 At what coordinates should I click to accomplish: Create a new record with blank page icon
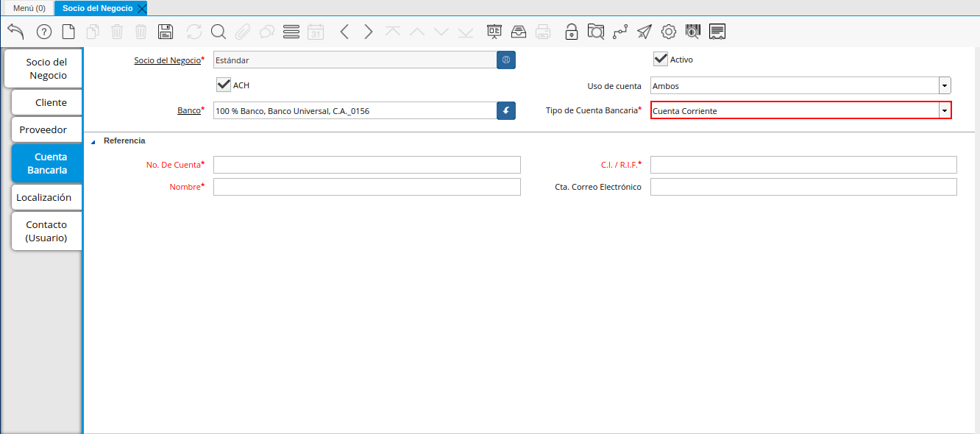coord(68,32)
